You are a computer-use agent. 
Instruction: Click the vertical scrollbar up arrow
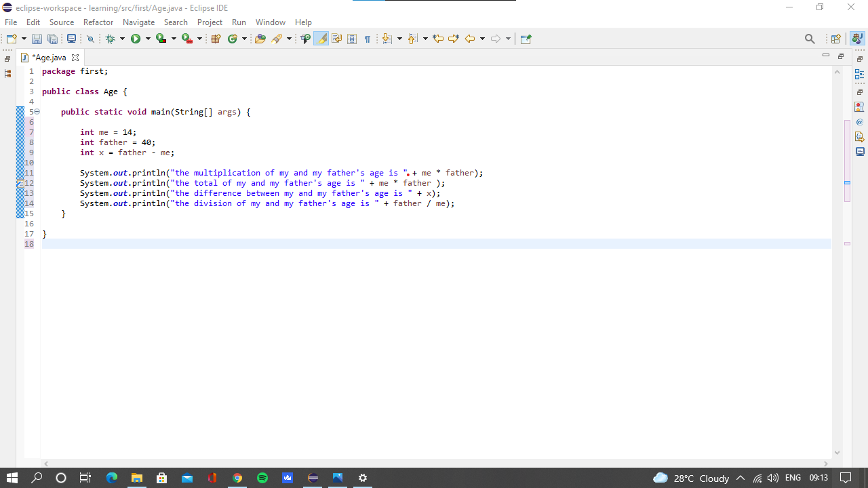[x=837, y=72]
